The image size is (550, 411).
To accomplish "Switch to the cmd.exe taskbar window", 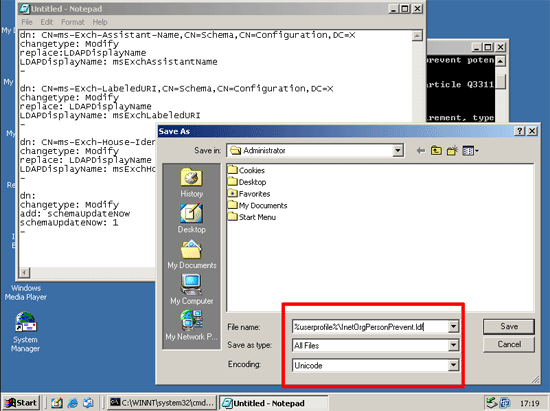I will (162, 403).
